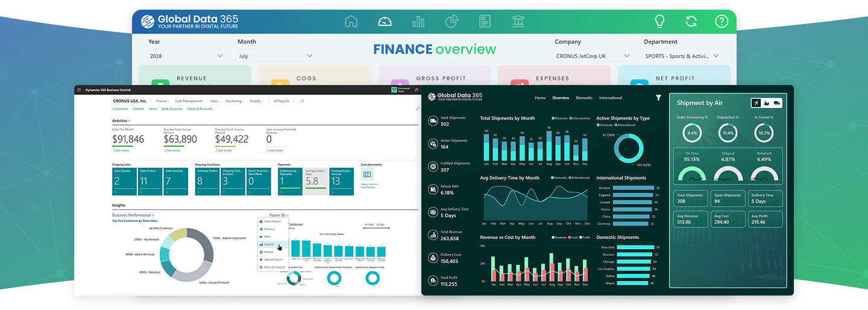Switch shipment mode to truck

pyautogui.click(x=776, y=103)
